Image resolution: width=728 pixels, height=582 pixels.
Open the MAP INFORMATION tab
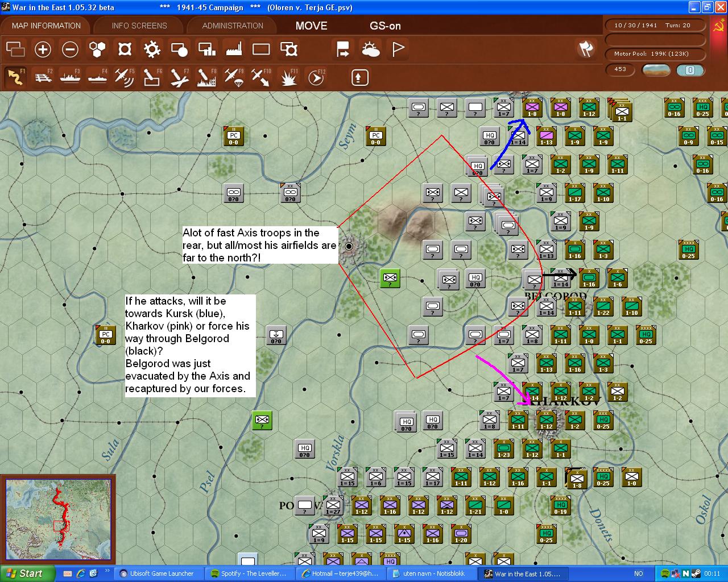click(46, 26)
